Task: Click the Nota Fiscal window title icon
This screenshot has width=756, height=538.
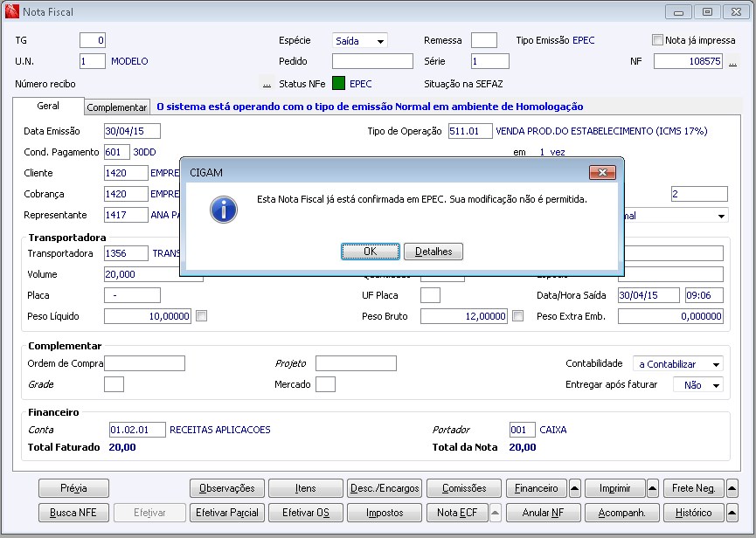Action: click(x=10, y=11)
